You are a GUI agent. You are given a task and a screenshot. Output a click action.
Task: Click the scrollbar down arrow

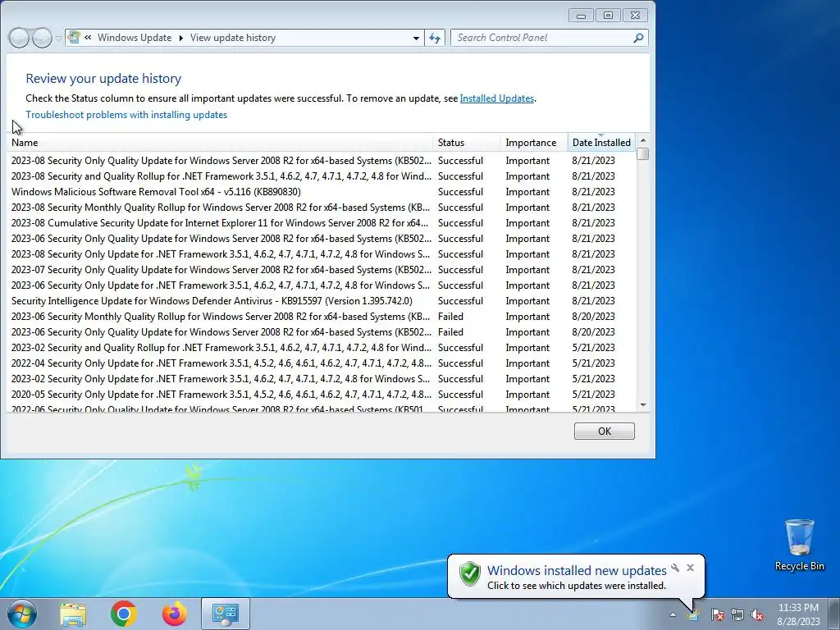tap(643, 405)
